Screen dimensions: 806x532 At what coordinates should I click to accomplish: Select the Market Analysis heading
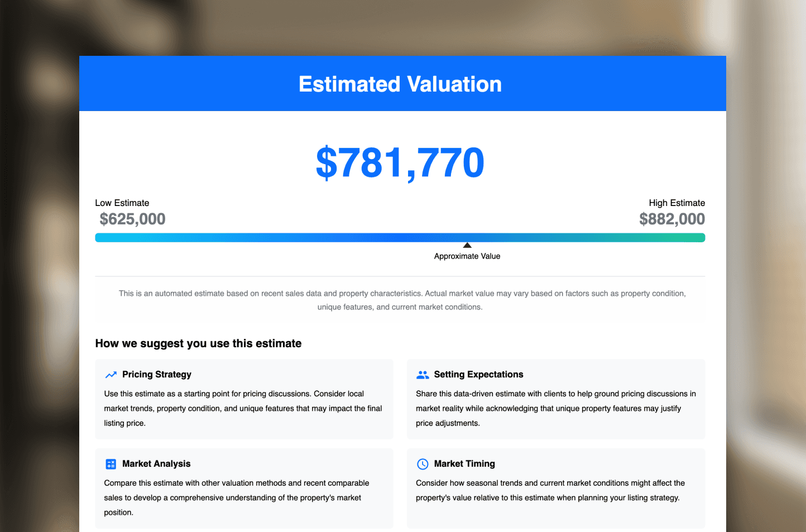(x=156, y=464)
